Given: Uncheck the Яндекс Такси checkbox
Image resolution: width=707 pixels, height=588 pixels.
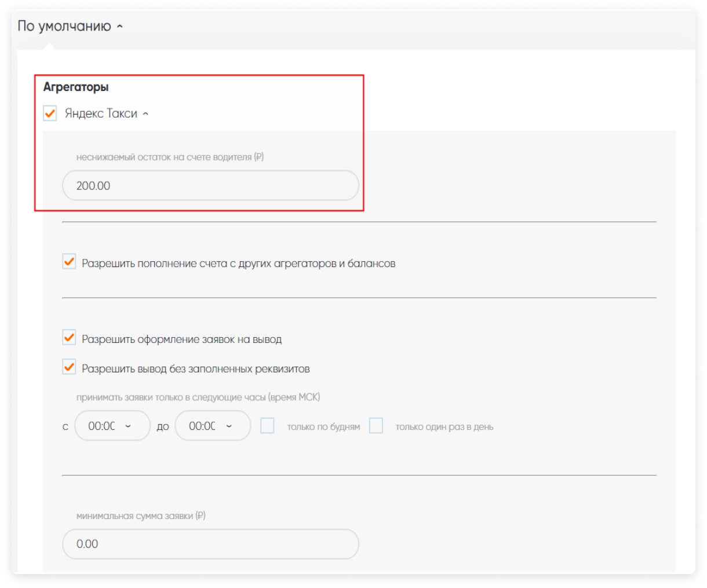Looking at the screenshot, I should [50, 113].
